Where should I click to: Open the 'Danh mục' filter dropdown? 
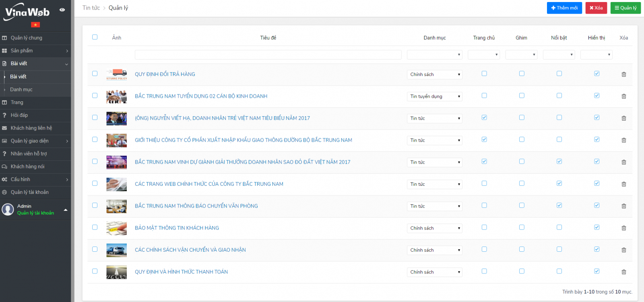coord(434,55)
